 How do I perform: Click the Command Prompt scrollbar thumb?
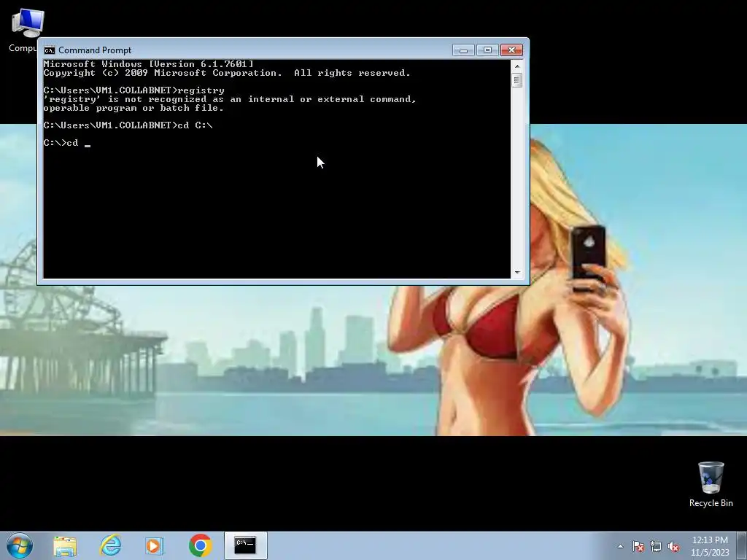click(517, 79)
